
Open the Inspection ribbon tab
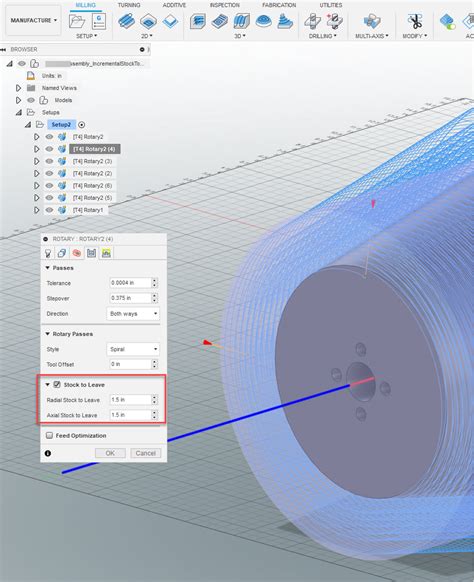click(225, 5)
